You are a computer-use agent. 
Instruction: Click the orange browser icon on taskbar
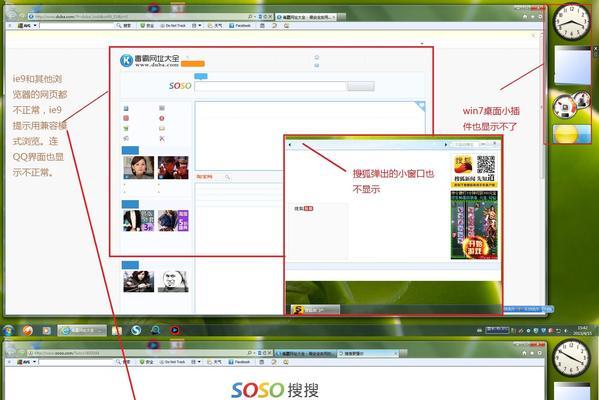click(x=28, y=330)
